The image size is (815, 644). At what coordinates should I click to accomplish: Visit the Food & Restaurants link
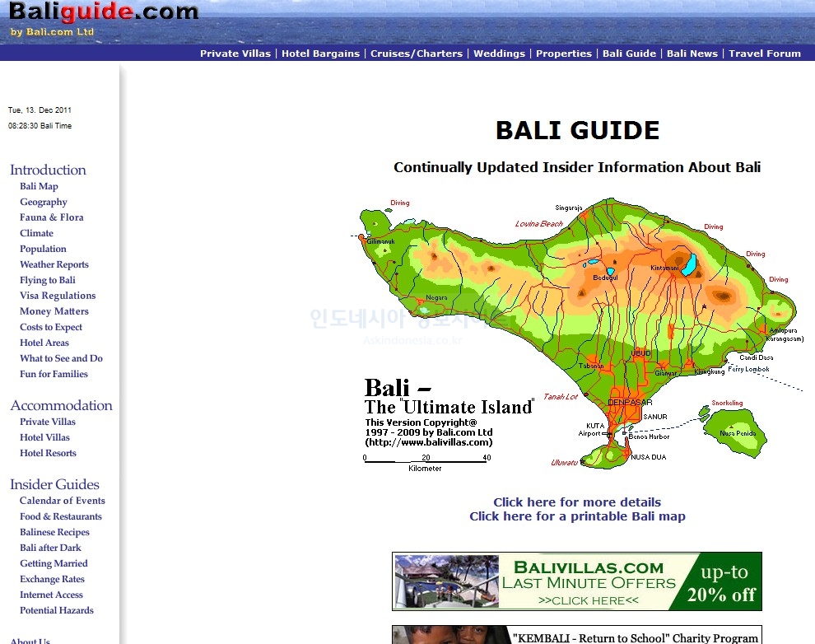coord(61,516)
